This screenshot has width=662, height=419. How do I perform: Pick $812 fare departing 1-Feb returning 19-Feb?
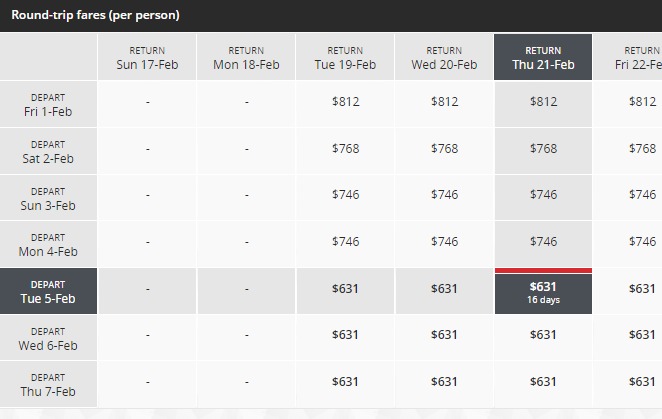(x=345, y=102)
